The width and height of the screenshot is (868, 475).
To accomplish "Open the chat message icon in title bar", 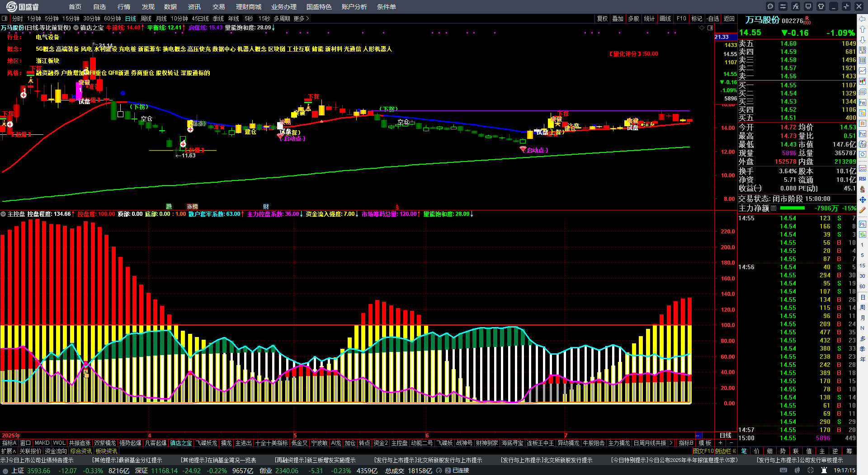I will click(x=770, y=6).
